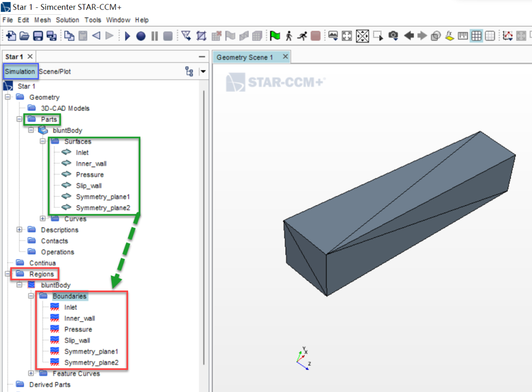Expand the Curves folder
The width and height of the screenshot is (532, 392).
point(43,218)
